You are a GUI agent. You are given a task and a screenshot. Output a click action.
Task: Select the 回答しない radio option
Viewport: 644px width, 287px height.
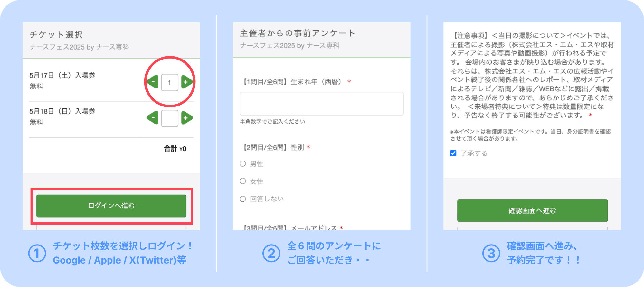tap(243, 199)
